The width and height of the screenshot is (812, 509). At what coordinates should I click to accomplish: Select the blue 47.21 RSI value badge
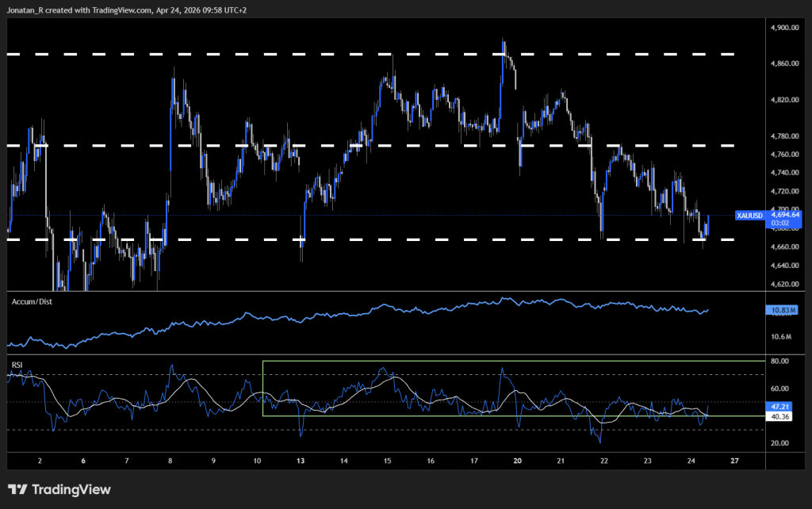[x=780, y=405]
